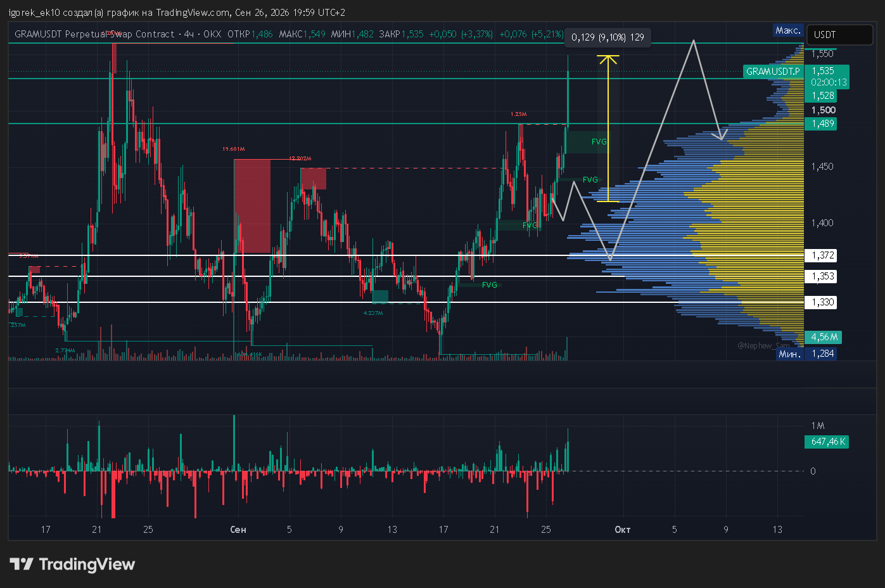The width and height of the screenshot is (885, 588).
Task: Click the 1,353 horizontal line price tag
Action: [820, 276]
